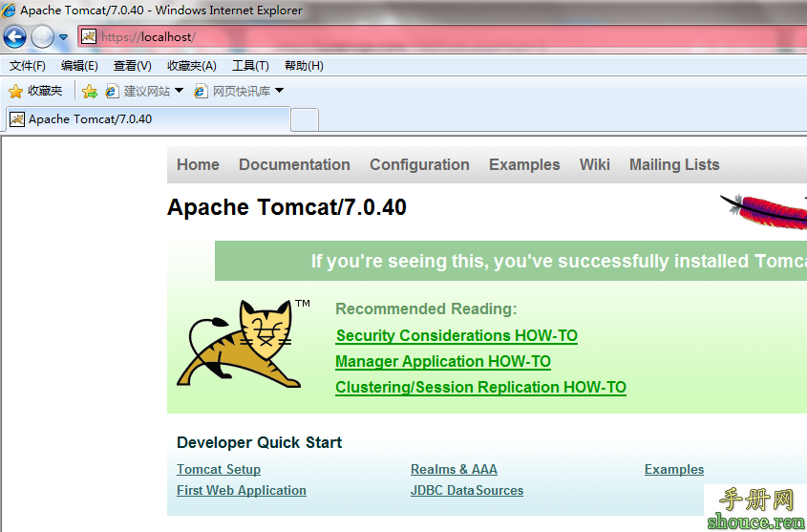Open the Manager Application HOW-TO link
Screen dimensions: 807x532
[443, 361]
